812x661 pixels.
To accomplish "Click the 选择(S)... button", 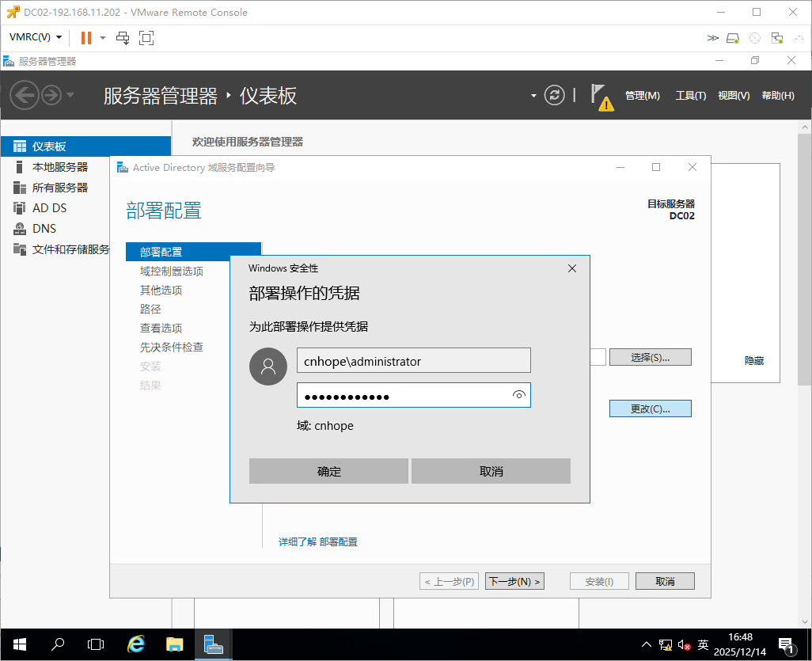I will click(x=651, y=358).
